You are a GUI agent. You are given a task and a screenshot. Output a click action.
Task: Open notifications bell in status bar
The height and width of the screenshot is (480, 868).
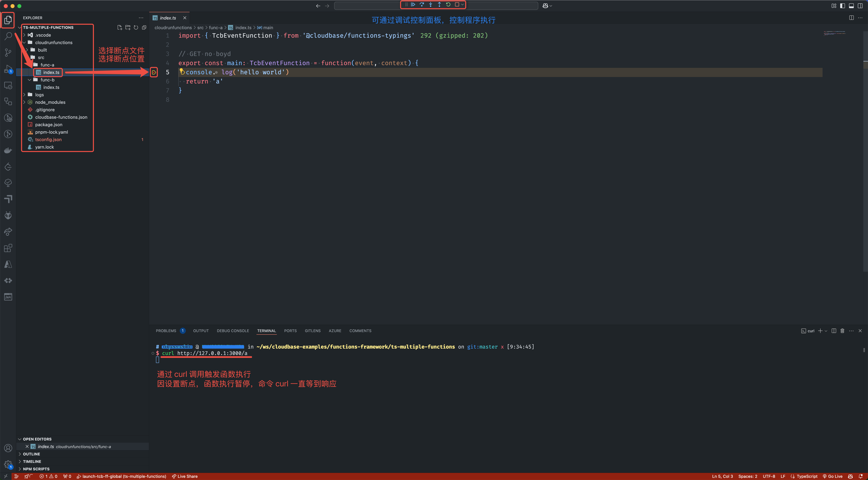pyautogui.click(x=861, y=476)
